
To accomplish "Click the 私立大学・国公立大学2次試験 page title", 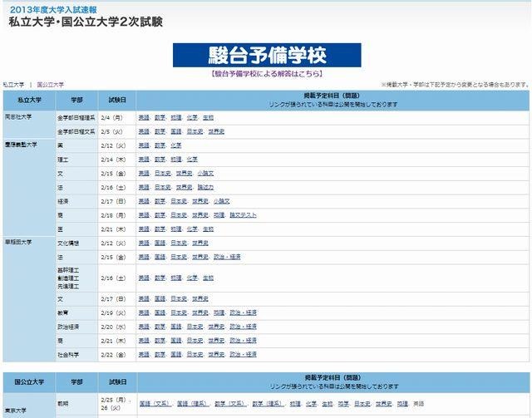I will pyautogui.click(x=86, y=22).
